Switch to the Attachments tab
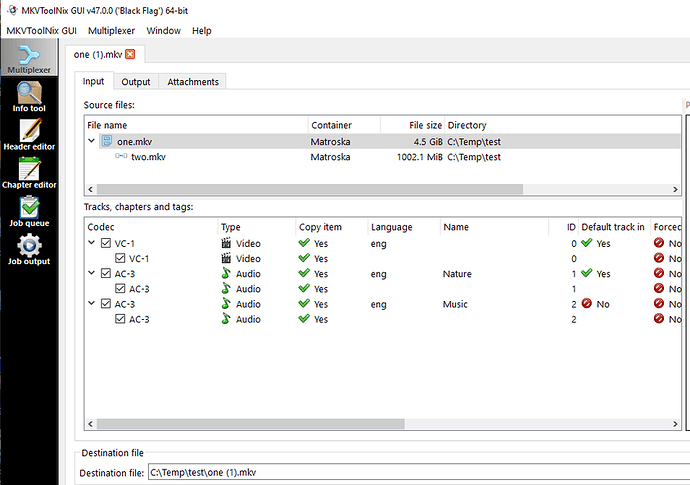Viewport: 690px width, 485px height. point(193,82)
